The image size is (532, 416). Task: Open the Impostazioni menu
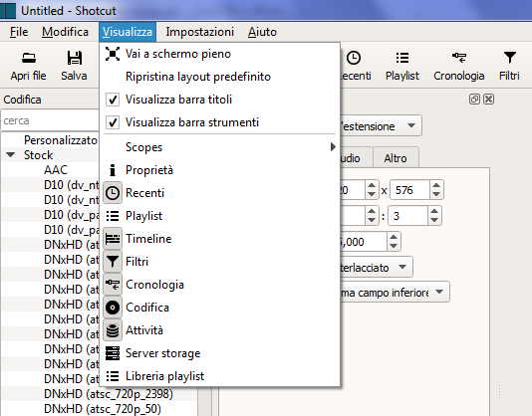pos(200,32)
